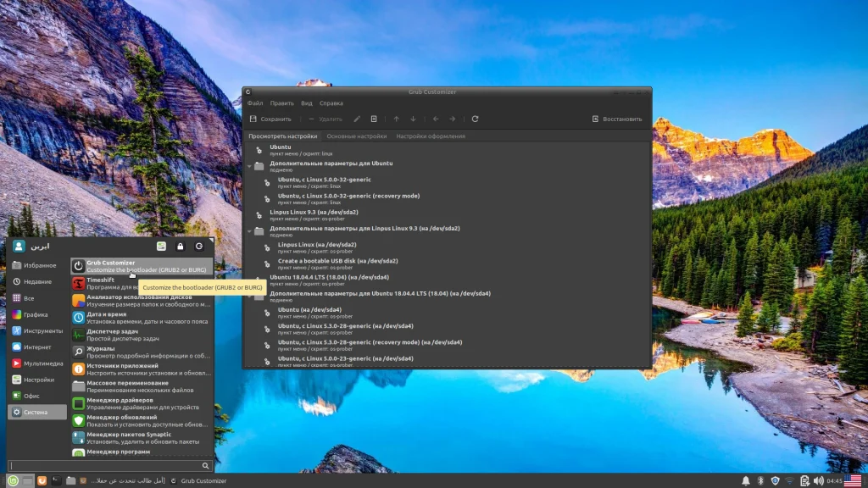This screenshot has height=488, width=868.
Task: Click the reload icon in Grub Customizer toolbar
Action: pos(476,119)
